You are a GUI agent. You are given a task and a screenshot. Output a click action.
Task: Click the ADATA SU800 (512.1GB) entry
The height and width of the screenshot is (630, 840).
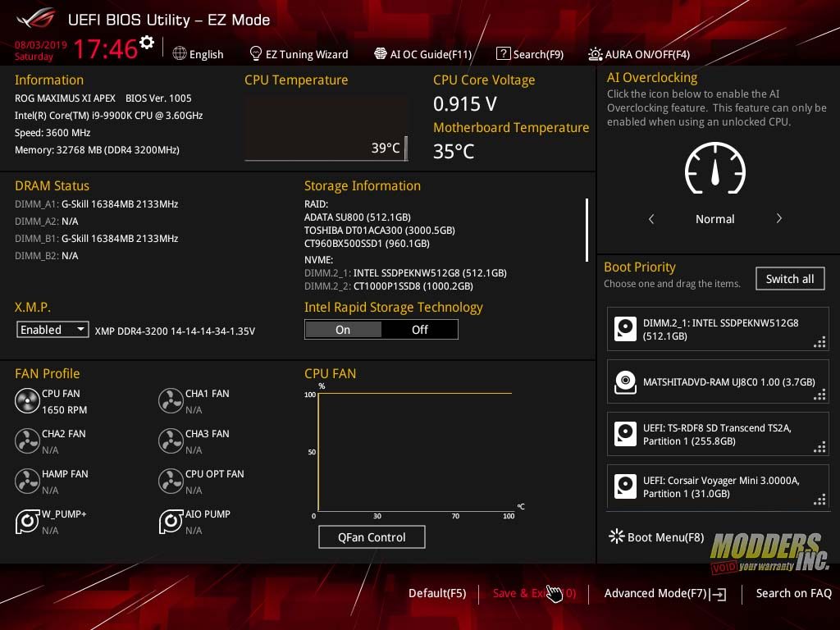point(358,217)
